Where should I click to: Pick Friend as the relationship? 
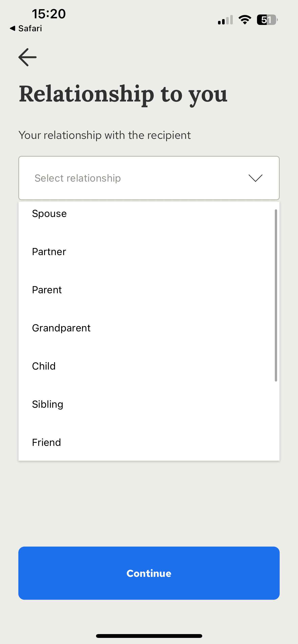pos(149,443)
